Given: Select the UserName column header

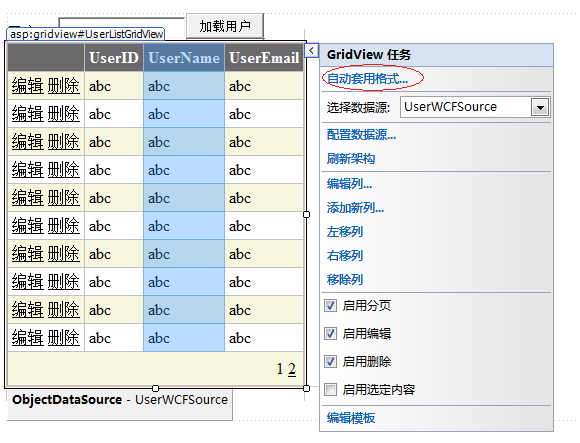Looking at the screenshot, I should click(x=184, y=58).
